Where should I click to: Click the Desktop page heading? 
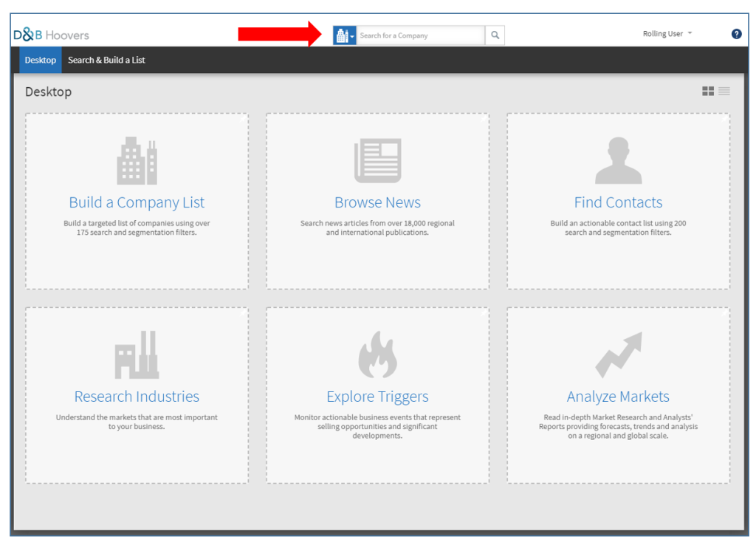coord(48,92)
